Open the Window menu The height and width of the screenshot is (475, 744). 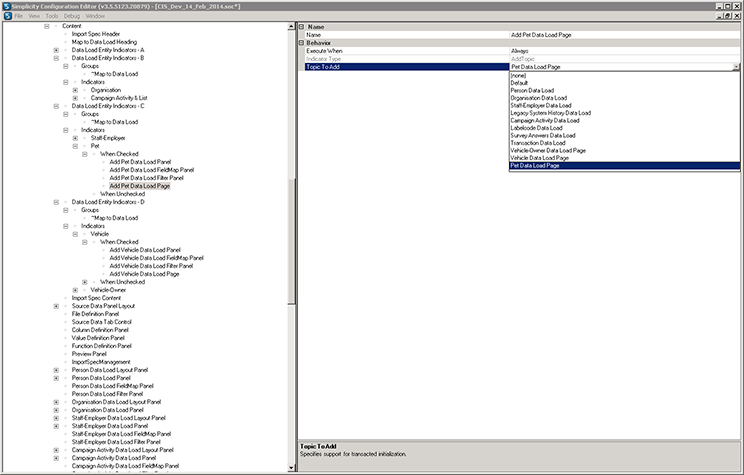(95, 16)
